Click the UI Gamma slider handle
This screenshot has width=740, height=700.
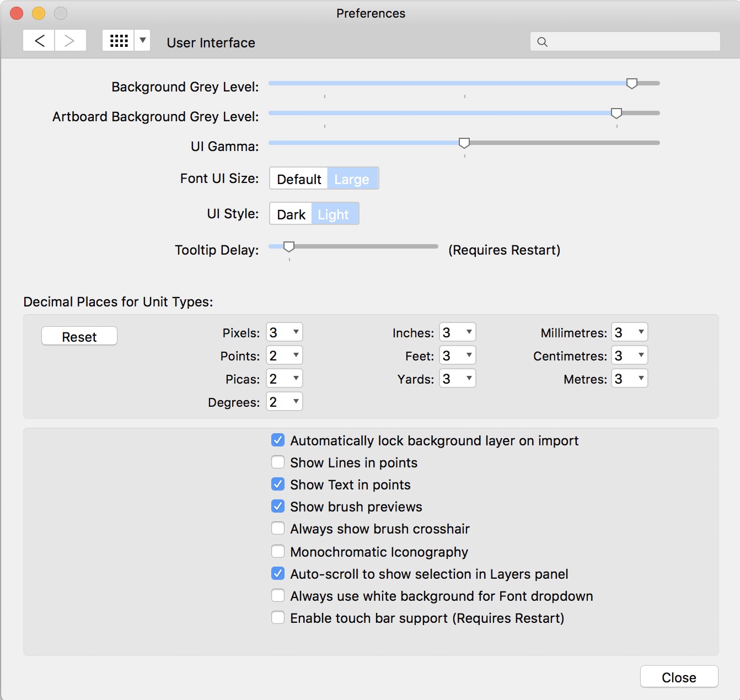click(x=464, y=143)
